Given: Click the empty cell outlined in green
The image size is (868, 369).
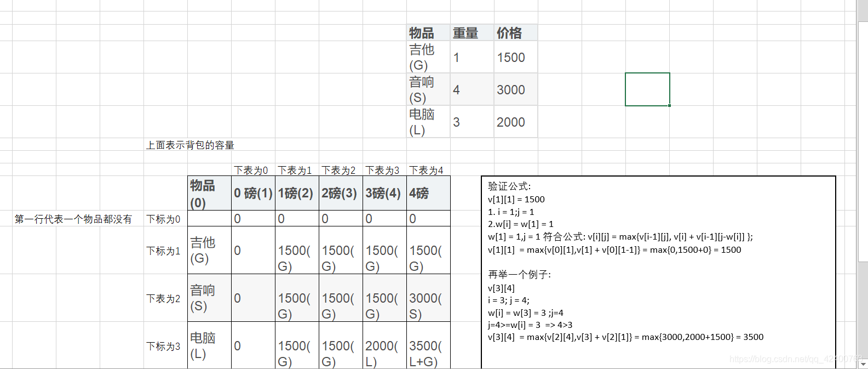Looking at the screenshot, I should point(647,89).
